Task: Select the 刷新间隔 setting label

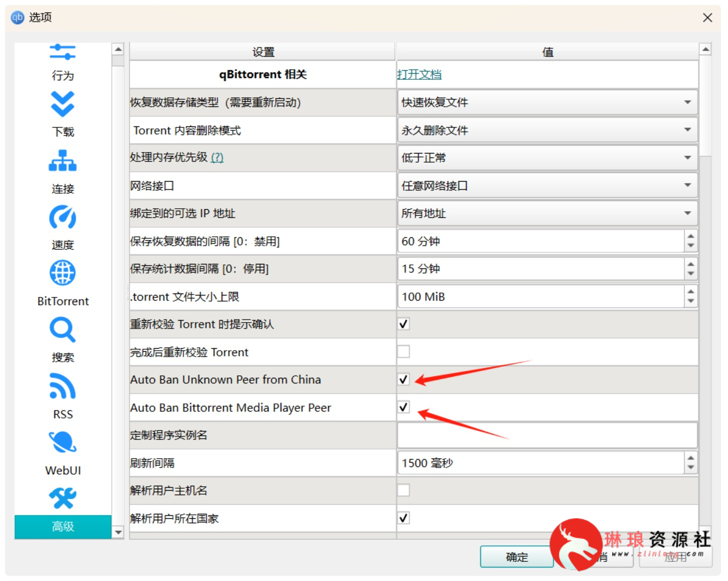Action: [x=152, y=463]
